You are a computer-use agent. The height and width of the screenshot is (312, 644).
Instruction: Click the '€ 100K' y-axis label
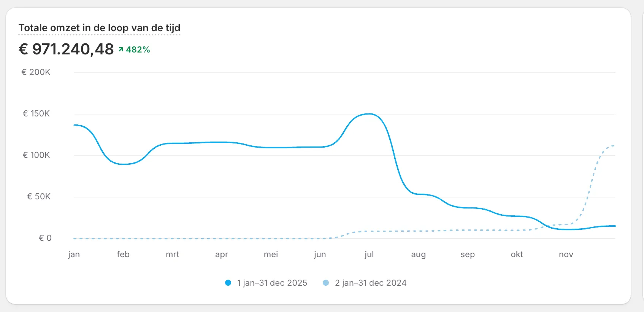[x=36, y=155]
